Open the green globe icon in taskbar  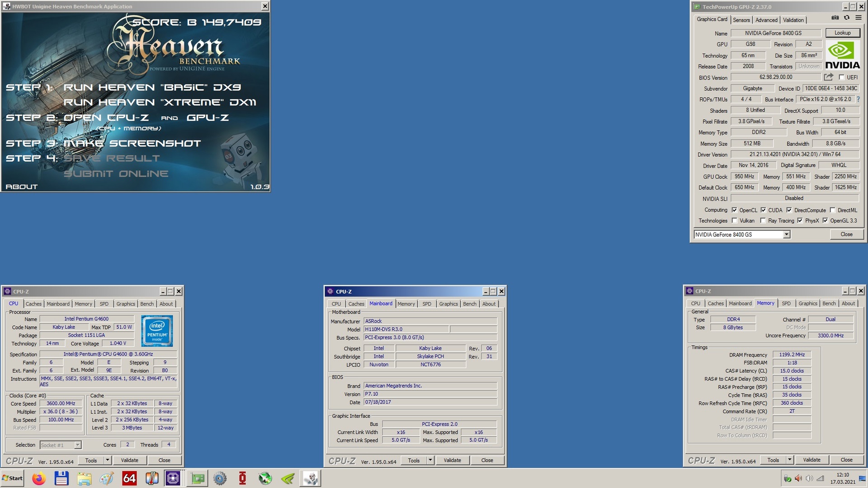coord(265,478)
